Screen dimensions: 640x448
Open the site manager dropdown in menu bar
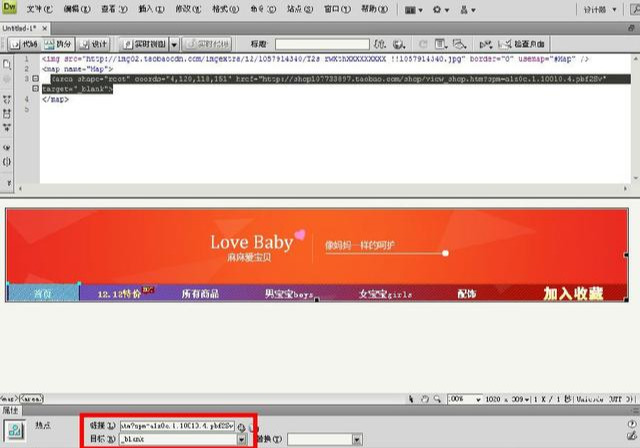tap(468, 10)
